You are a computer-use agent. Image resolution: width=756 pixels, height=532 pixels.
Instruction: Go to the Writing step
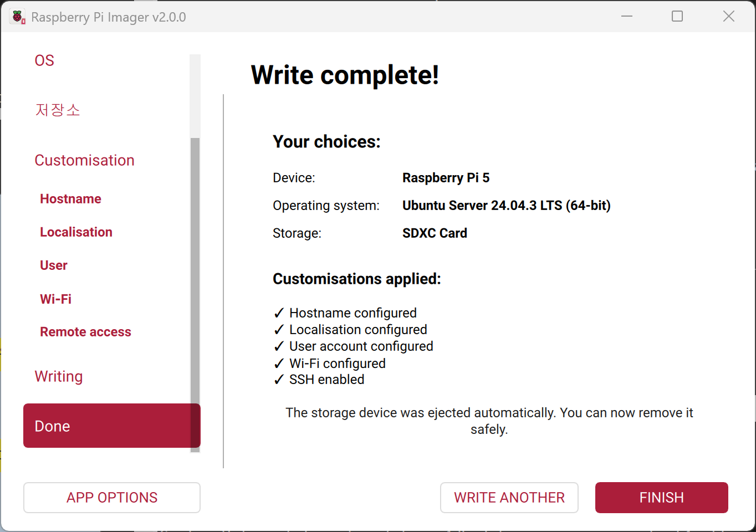tap(58, 376)
